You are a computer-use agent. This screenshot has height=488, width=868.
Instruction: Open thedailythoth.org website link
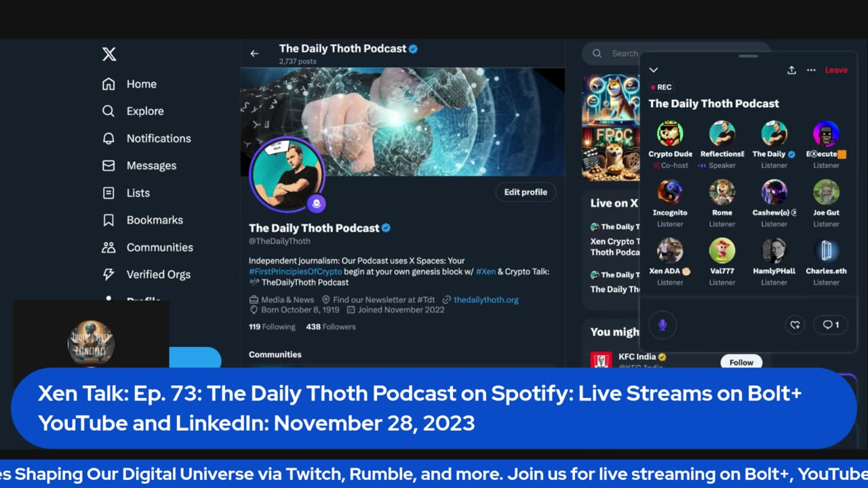coord(486,300)
